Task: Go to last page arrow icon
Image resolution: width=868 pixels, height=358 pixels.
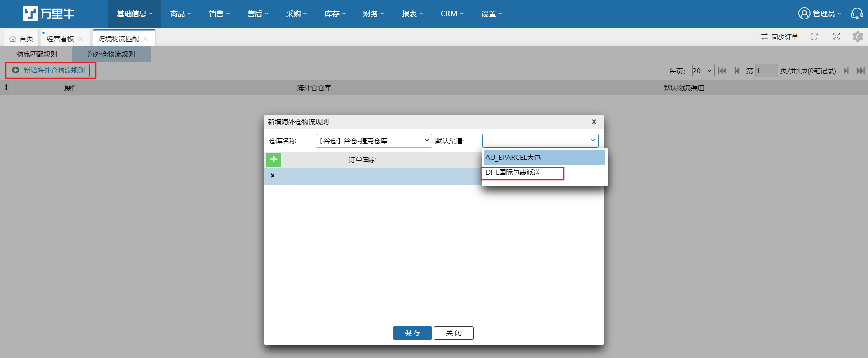Action: pos(861,71)
